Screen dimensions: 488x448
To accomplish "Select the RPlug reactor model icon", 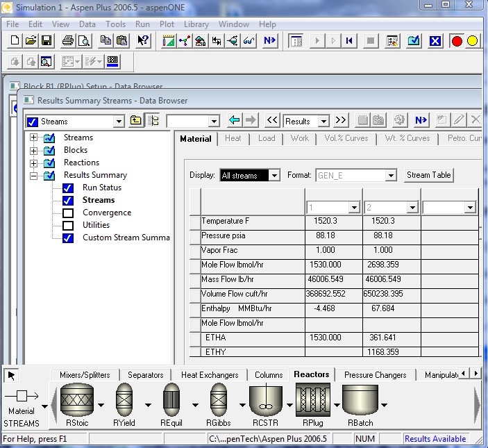I will click(x=313, y=401).
